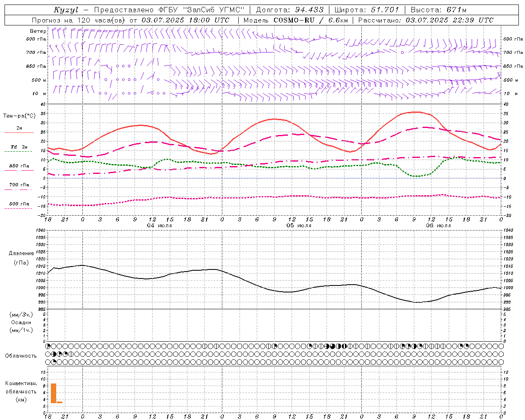
Task: Click the pressure curve minimum on 06 июля
Action: (x=417, y=302)
